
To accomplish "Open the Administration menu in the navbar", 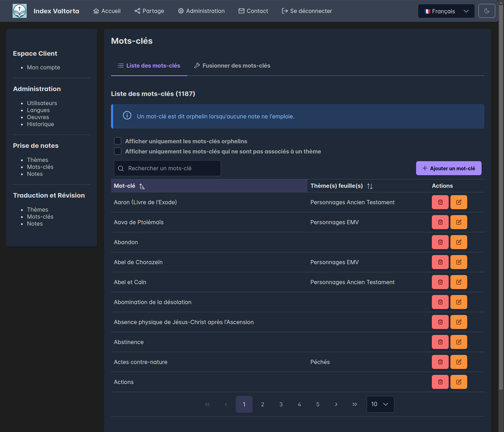I will pyautogui.click(x=201, y=11).
